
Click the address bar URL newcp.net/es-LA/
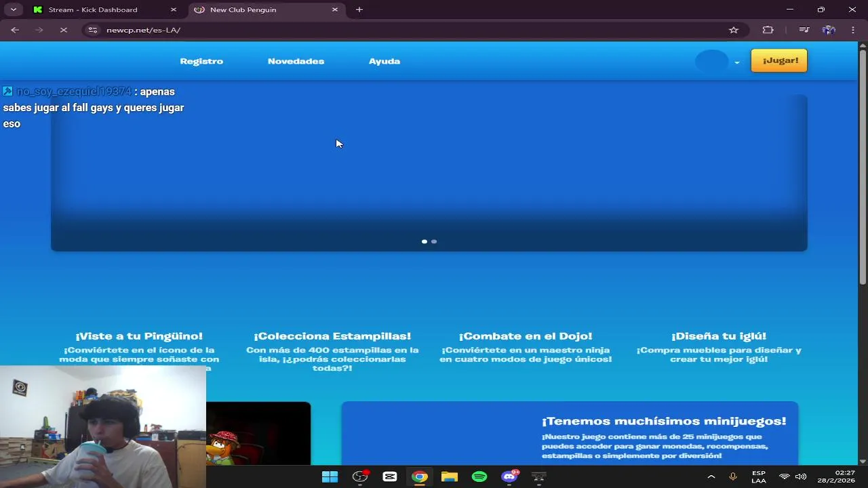point(143,30)
